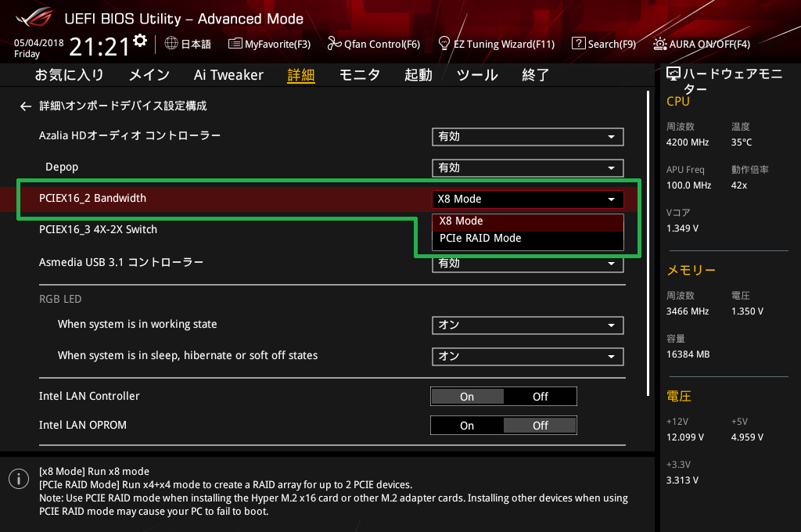Open settings gear next to the clock
801x532 pixels.
point(140,41)
